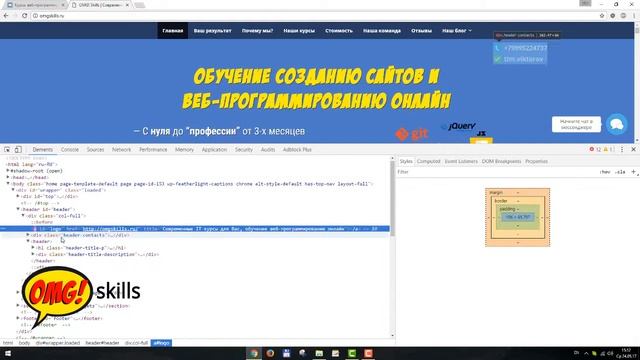Expand the div header-title-description node

pyautogui.click(x=33, y=254)
